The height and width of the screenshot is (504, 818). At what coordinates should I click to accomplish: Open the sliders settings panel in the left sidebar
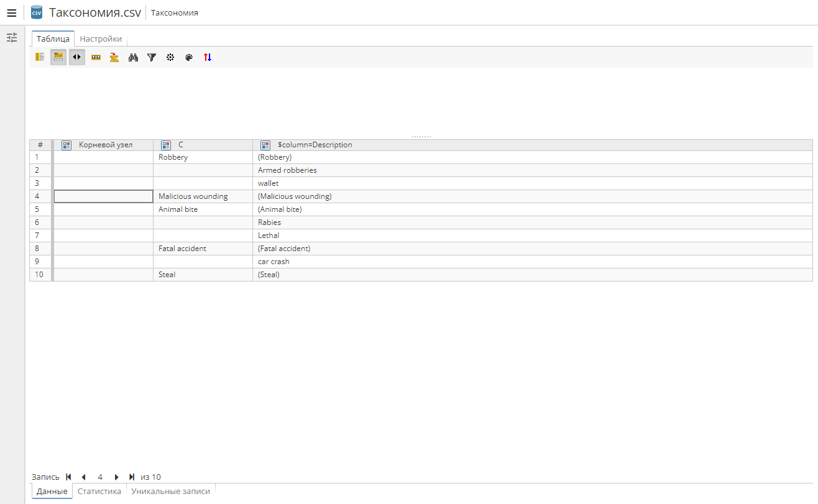12,38
